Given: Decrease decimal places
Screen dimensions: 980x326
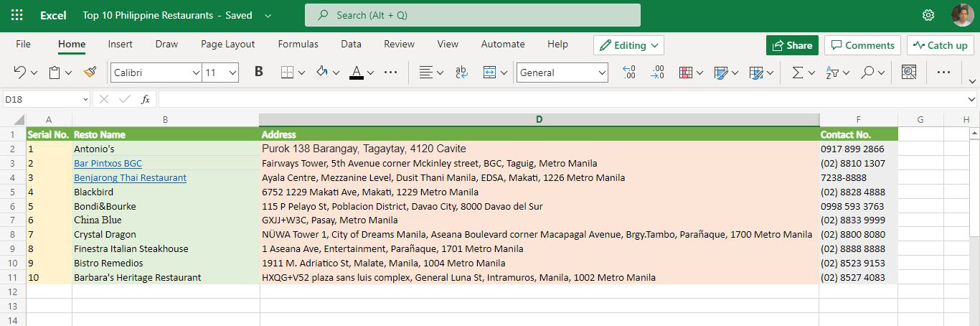Looking at the screenshot, I should pos(657,73).
